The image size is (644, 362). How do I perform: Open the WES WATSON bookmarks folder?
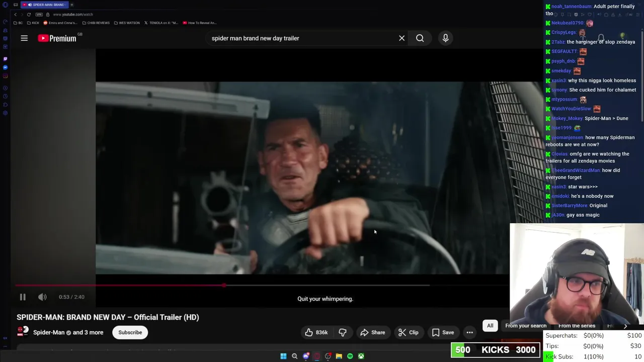[127, 23]
